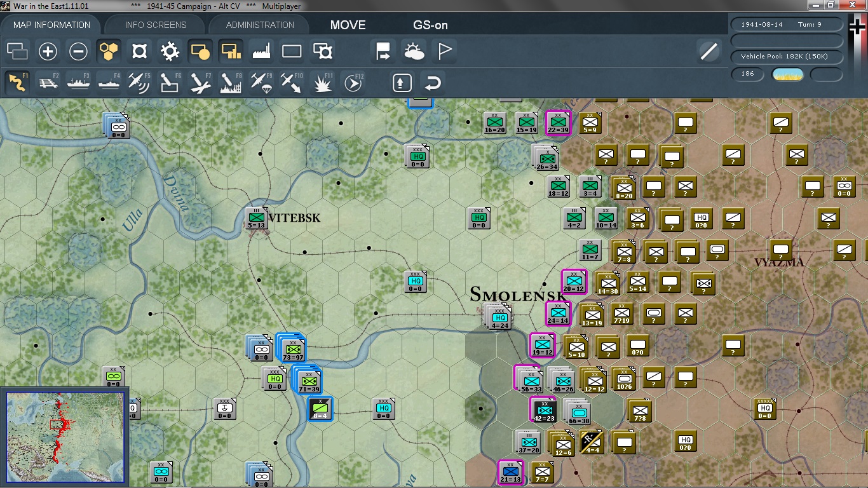Select the Soviet cavalry unit marked 4=4

coord(592,441)
